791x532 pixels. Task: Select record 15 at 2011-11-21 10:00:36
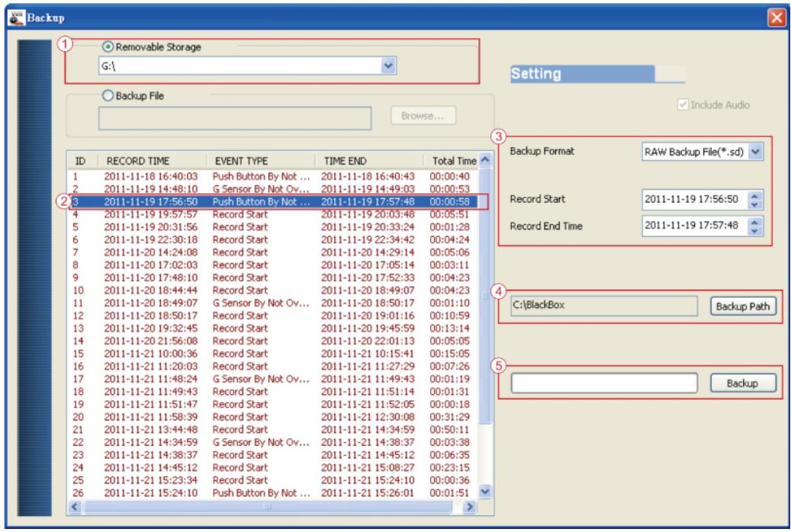(x=273, y=354)
